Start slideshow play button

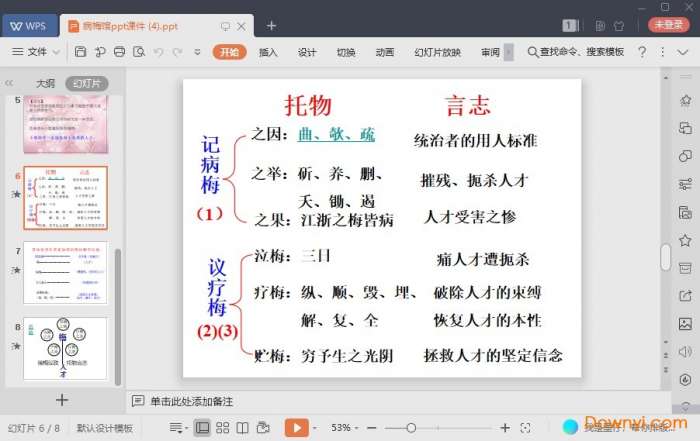296,428
